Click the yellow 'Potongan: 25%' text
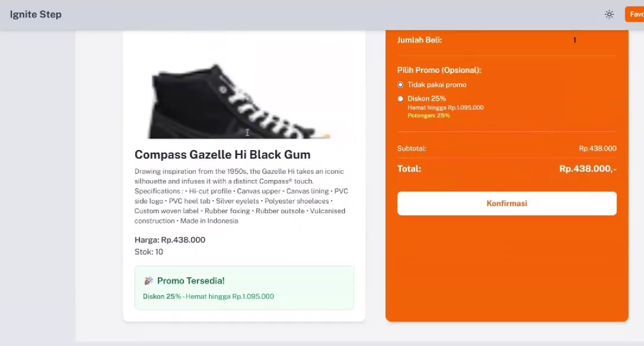Viewport: 644px width, 346px height. [x=428, y=116]
